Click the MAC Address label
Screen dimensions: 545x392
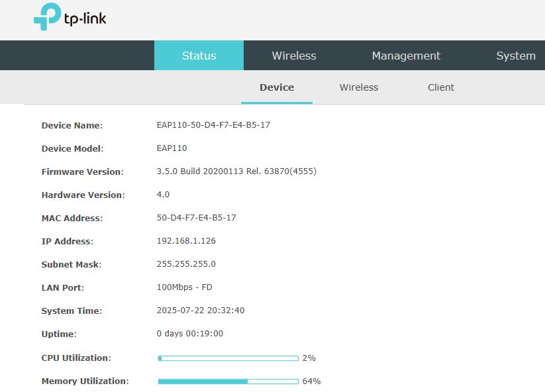click(x=72, y=219)
